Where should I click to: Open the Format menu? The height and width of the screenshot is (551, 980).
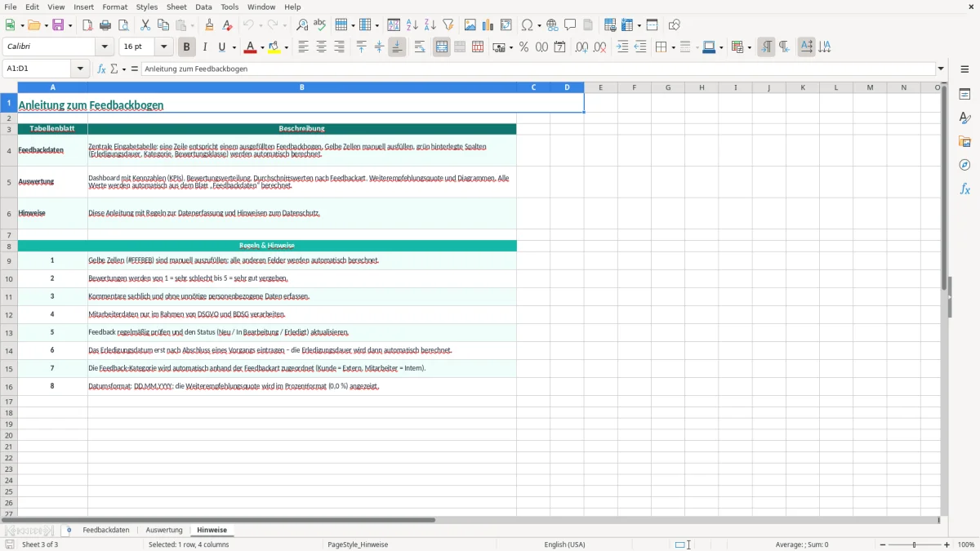click(x=115, y=7)
